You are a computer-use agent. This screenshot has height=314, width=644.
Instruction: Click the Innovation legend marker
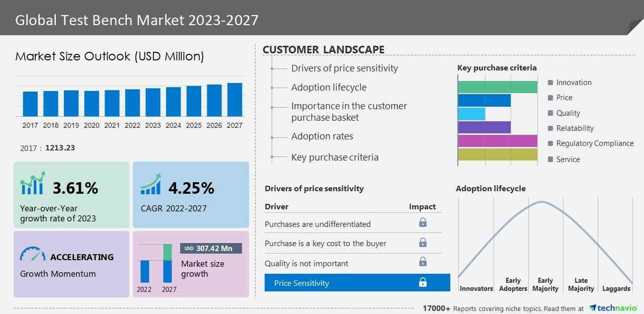[551, 83]
